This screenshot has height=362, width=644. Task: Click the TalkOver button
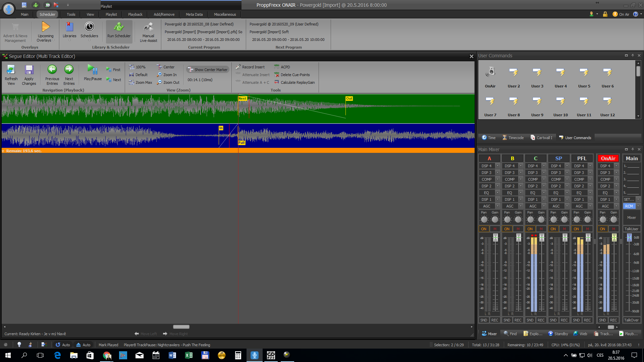coord(631,320)
